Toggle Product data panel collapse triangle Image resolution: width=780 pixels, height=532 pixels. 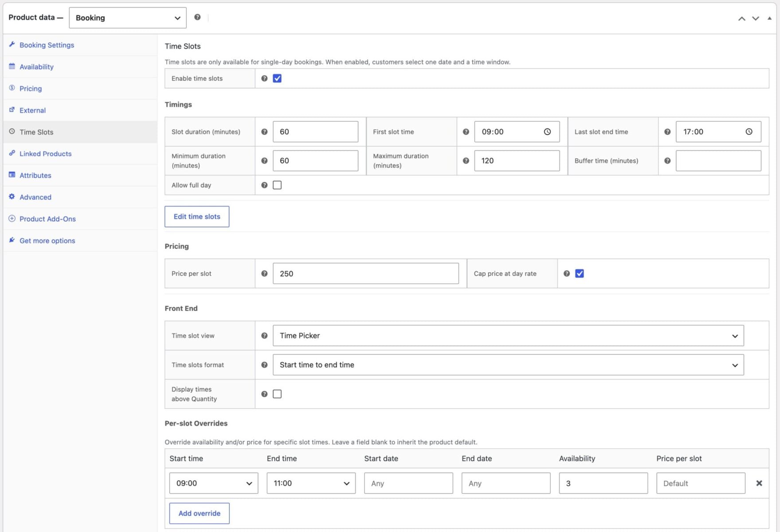pyautogui.click(x=769, y=18)
